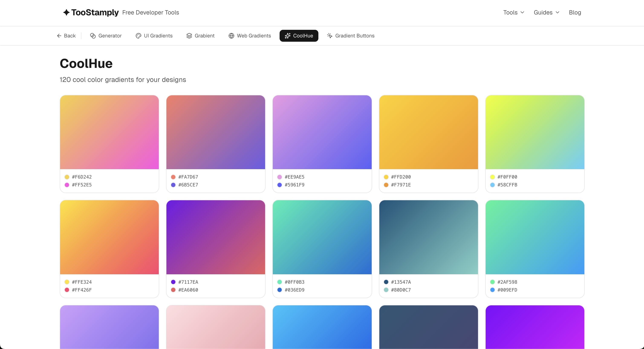Screen dimensions: 644x349
Task: Expand the Tools dropdown menu
Action: pyautogui.click(x=514, y=13)
